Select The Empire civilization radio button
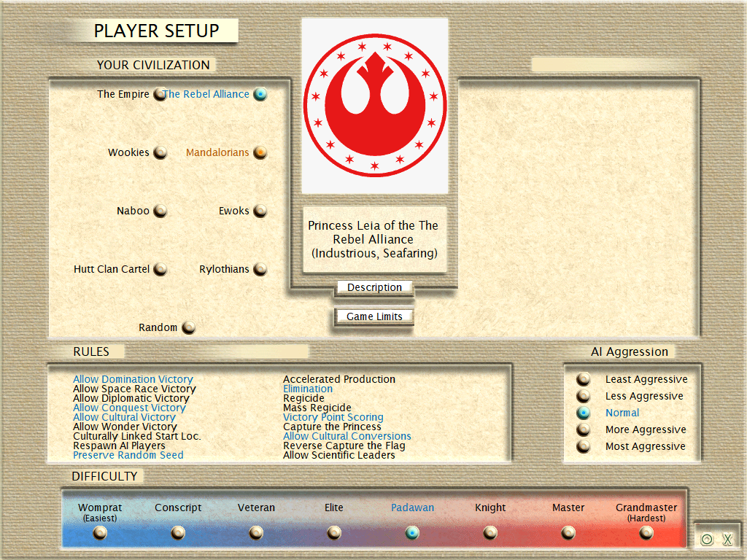 tap(160, 94)
